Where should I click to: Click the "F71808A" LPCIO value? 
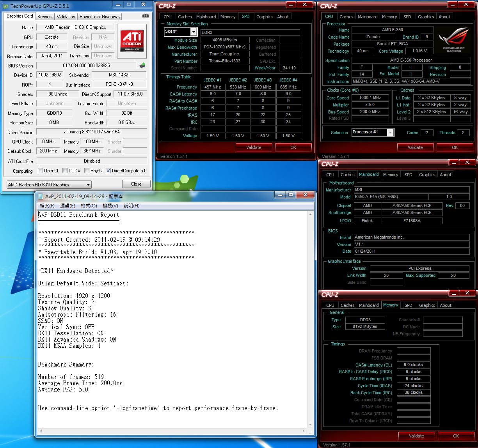[412, 221]
